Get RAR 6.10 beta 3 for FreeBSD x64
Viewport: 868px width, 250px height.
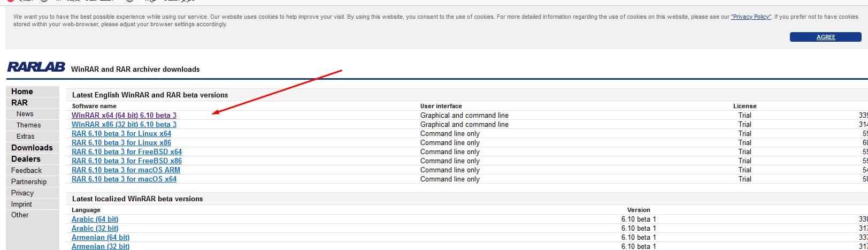[127, 152]
